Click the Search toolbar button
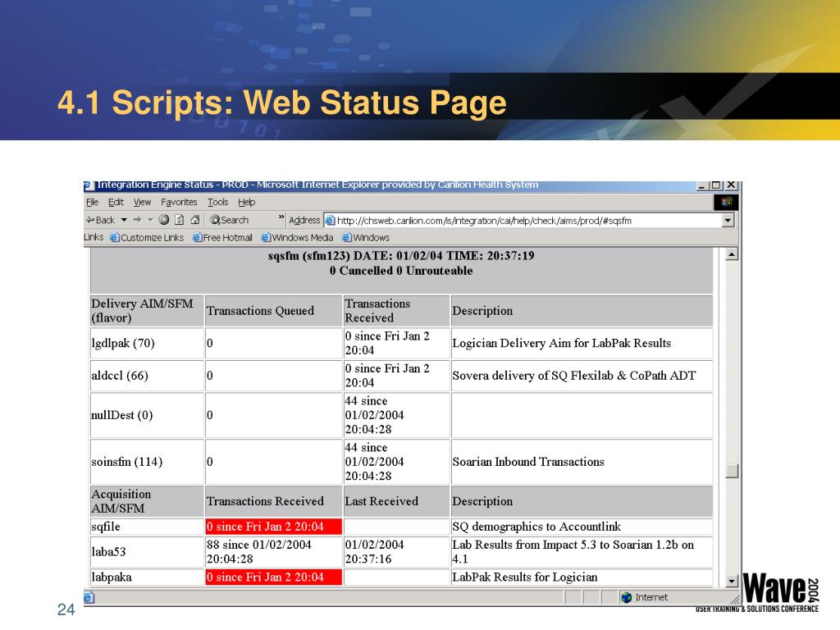Viewport: 840px width, 630px height. 230,220
